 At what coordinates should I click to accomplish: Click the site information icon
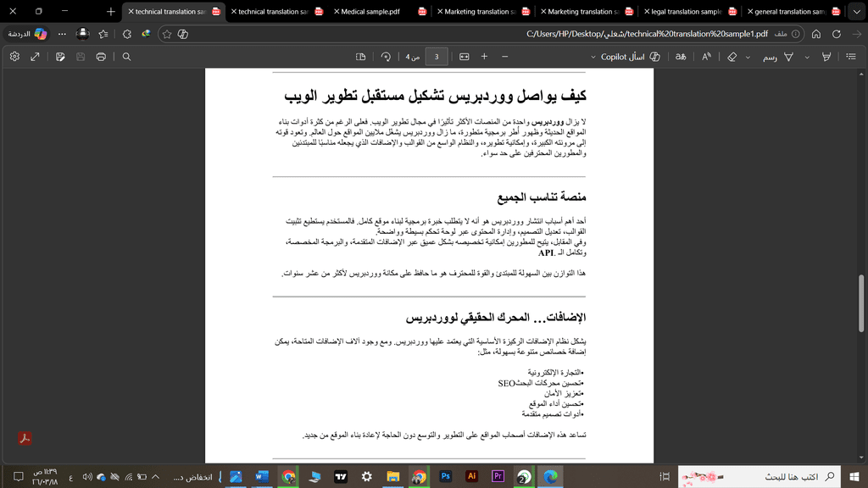coord(795,34)
